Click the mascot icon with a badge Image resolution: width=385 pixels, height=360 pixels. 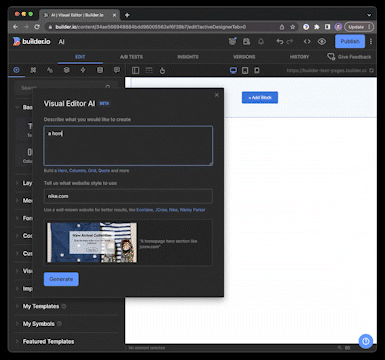pyautogui.click(x=232, y=41)
